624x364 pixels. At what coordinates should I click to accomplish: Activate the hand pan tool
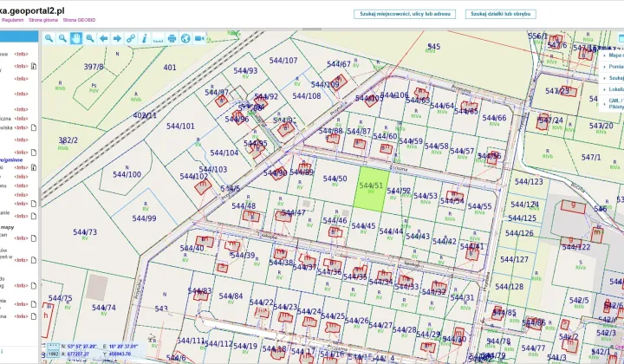[76, 38]
